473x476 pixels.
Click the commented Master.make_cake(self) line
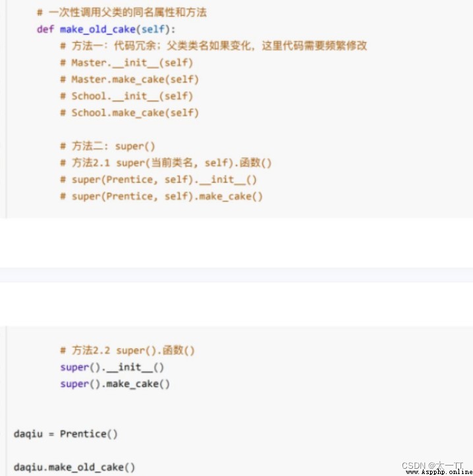coord(129,80)
